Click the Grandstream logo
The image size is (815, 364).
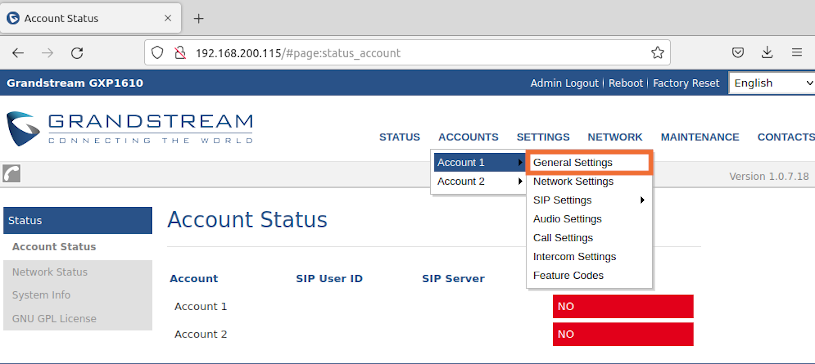(x=129, y=128)
